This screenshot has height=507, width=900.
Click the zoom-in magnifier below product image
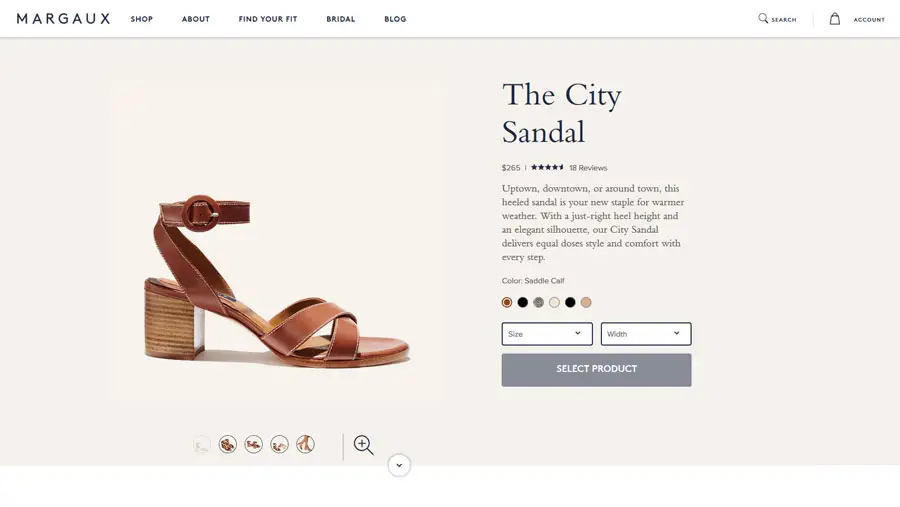(363, 445)
